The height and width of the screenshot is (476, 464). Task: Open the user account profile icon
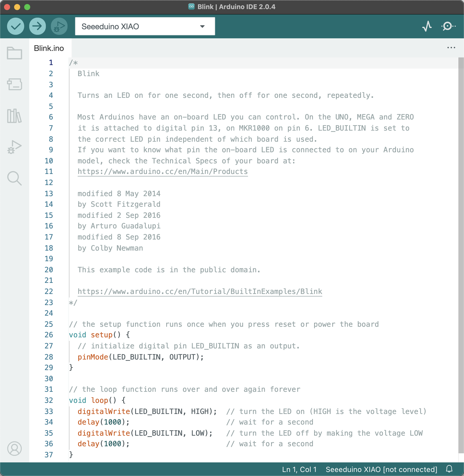(14, 449)
